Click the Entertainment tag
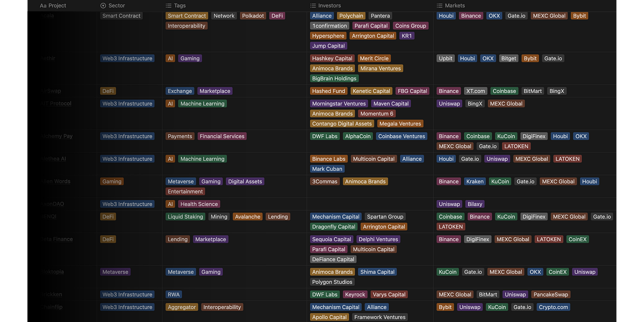The width and height of the screenshot is (644, 322). pyautogui.click(x=185, y=192)
